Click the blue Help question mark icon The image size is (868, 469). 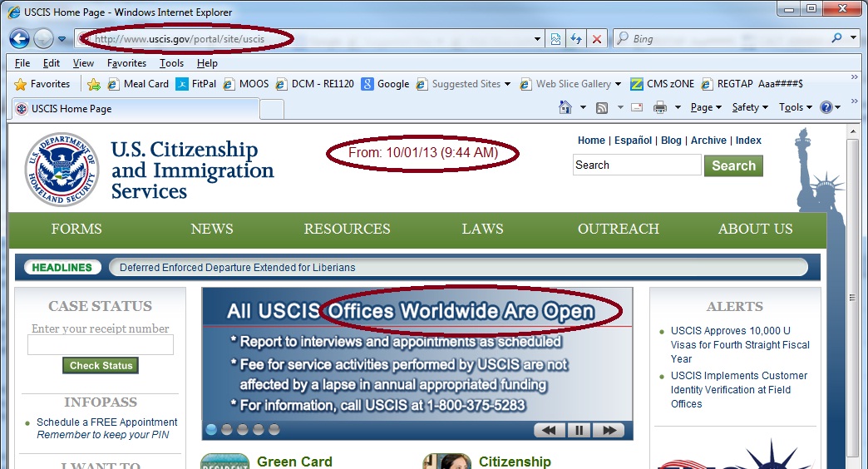coord(826,107)
